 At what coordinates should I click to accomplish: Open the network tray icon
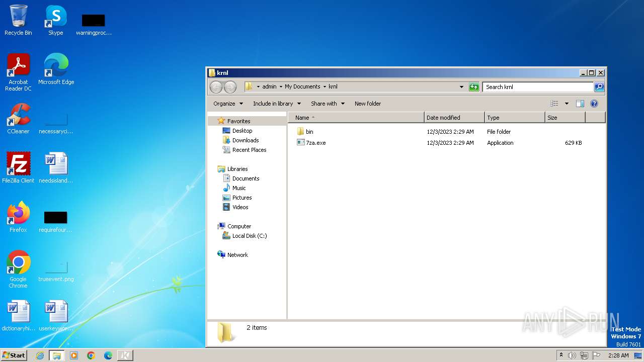pos(584,355)
